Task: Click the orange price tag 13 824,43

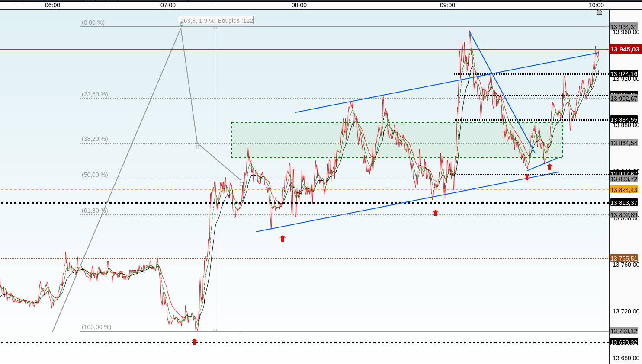Action: click(624, 190)
